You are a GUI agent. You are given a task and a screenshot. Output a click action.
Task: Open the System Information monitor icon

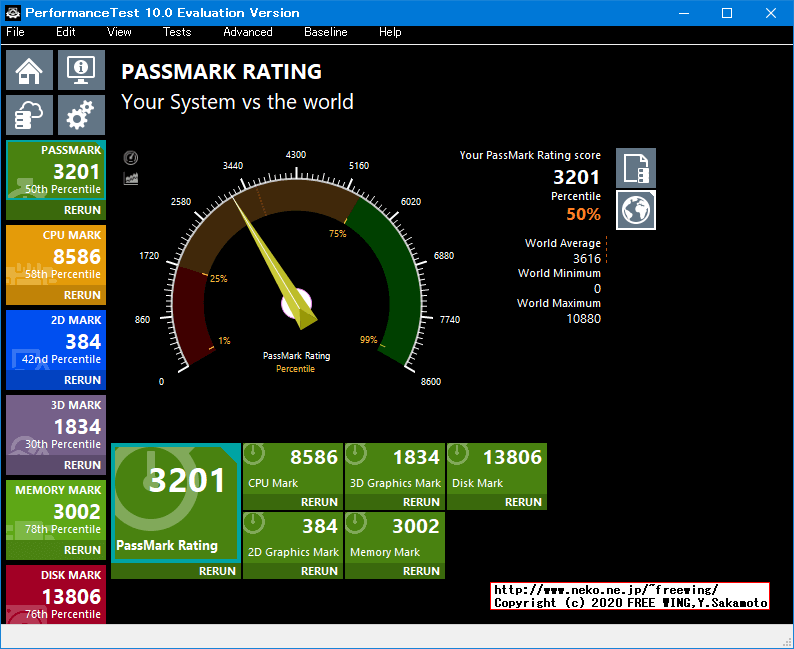click(81, 70)
